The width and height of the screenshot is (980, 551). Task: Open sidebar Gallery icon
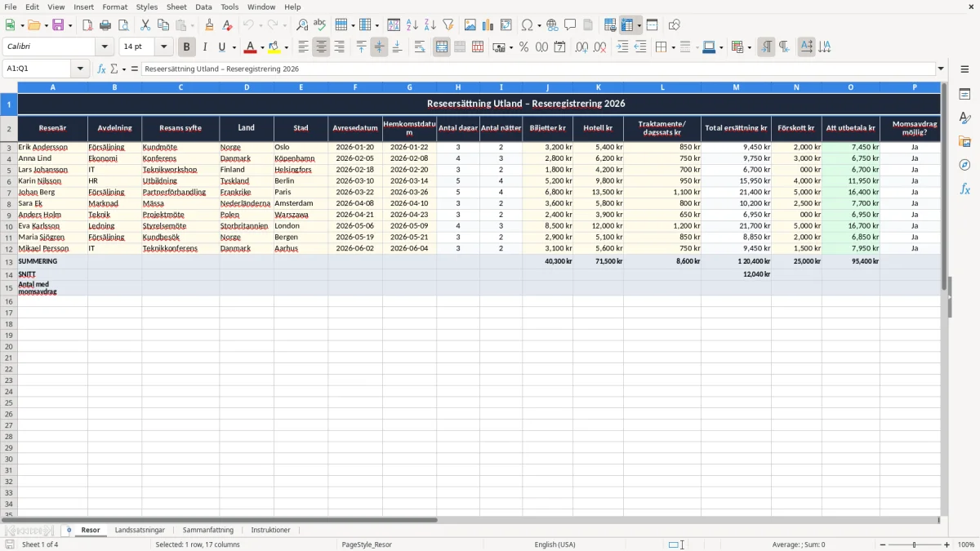[x=964, y=141]
